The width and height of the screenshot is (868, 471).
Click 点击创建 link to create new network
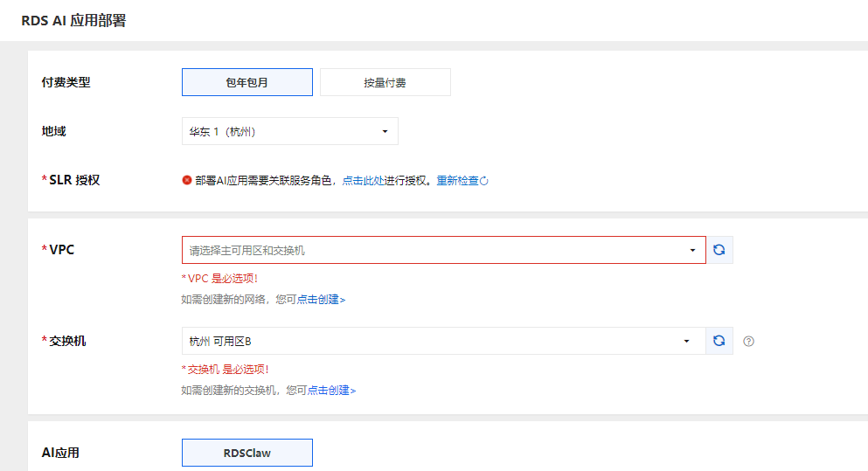coord(320,299)
